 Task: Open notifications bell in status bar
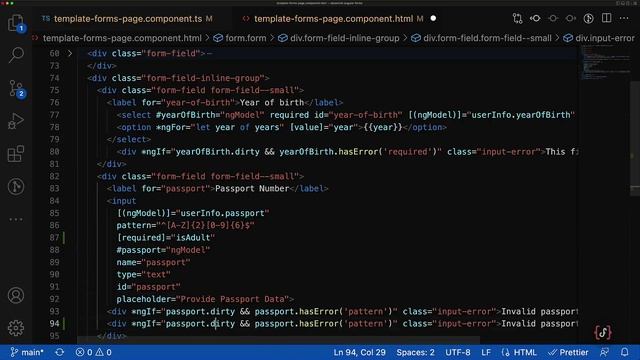[624, 352]
